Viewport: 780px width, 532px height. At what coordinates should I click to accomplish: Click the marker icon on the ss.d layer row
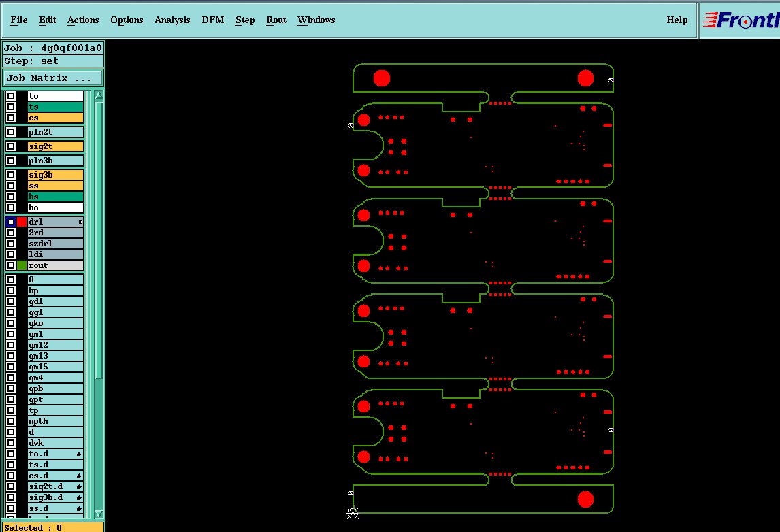pos(79,509)
